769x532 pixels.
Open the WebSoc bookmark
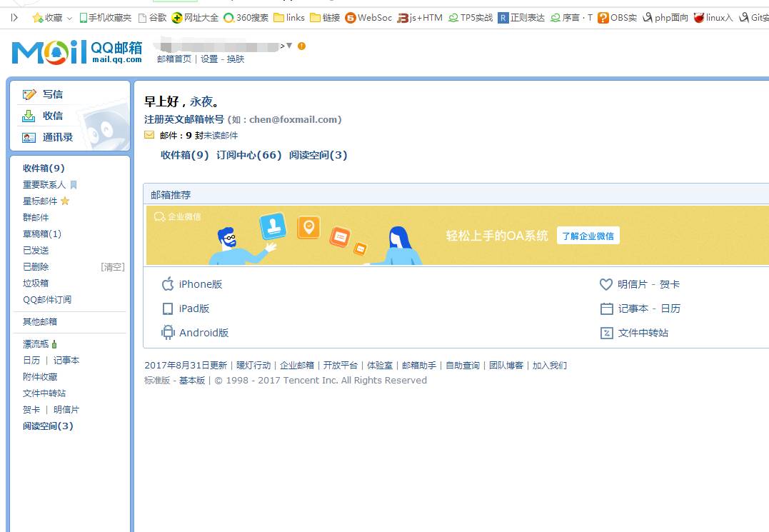point(368,18)
